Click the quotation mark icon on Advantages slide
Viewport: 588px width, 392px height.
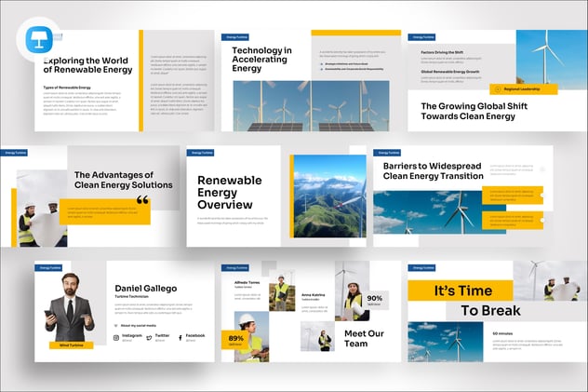pyautogui.click(x=142, y=199)
